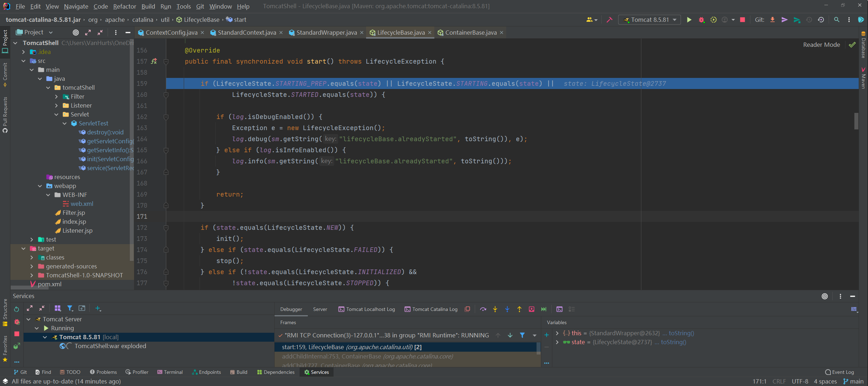
Task: Collapse the Servlet folder in Project tree
Action: click(56, 114)
